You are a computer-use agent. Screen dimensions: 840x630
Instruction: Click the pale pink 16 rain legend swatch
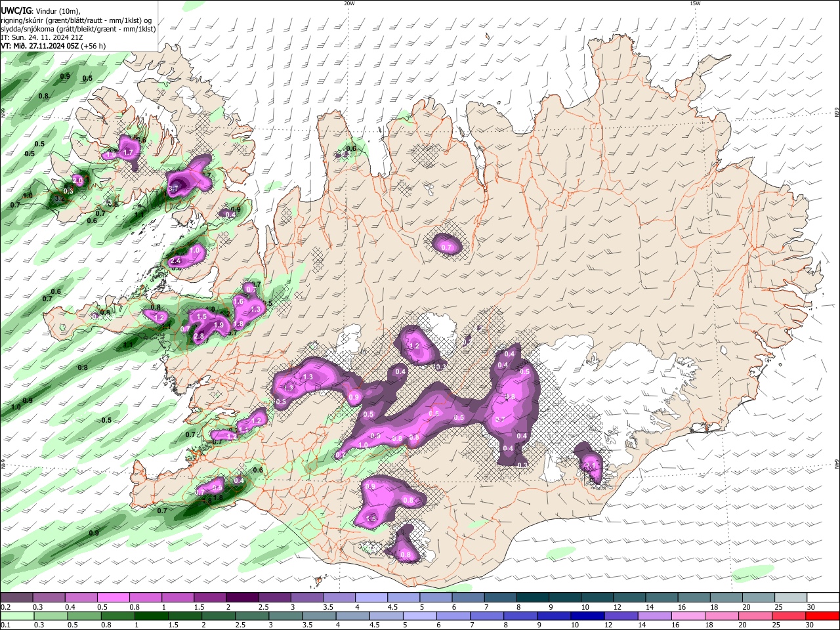[688, 616]
